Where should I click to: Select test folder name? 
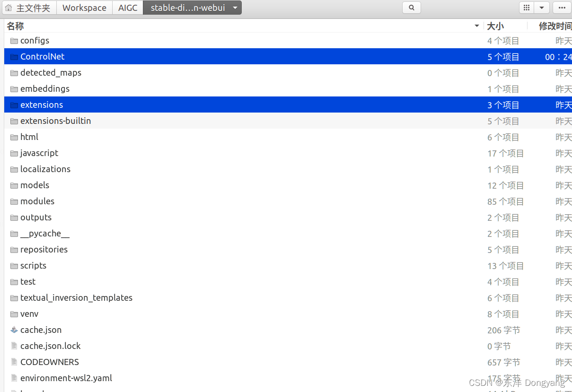point(28,282)
